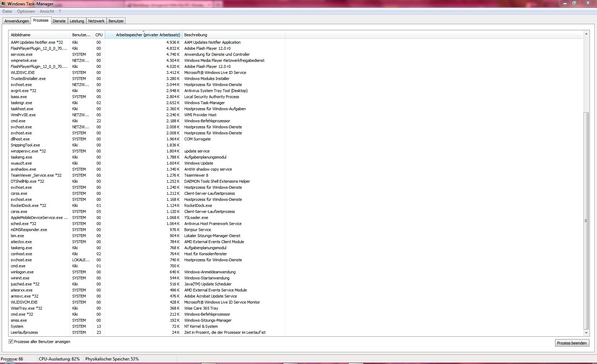Select the DTShellHlp.exe *32 process
Screen dimensions: 597x364
click(146, 181)
